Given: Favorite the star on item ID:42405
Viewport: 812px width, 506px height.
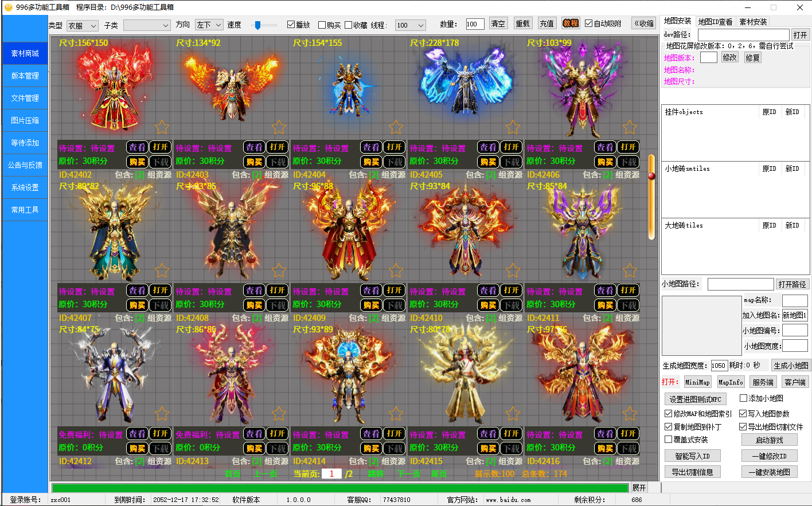Looking at the screenshot, I should [513, 127].
